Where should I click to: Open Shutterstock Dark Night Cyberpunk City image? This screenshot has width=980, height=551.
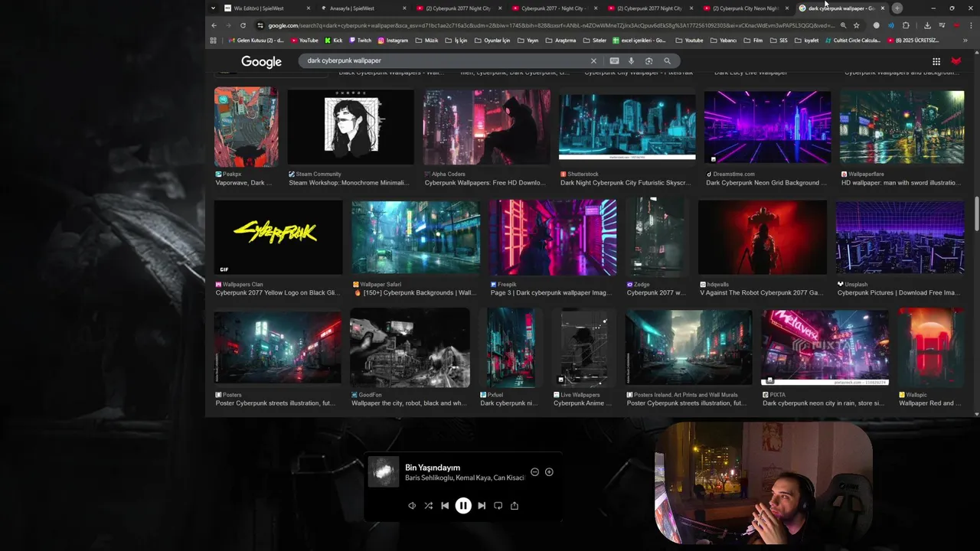[x=627, y=126]
